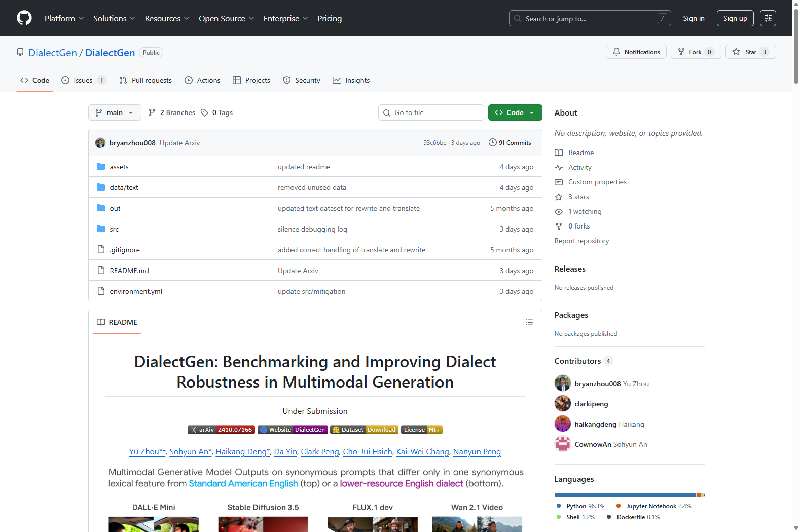Open the command palette icon button
Viewport: 800px width, 532px height.
tap(768, 18)
